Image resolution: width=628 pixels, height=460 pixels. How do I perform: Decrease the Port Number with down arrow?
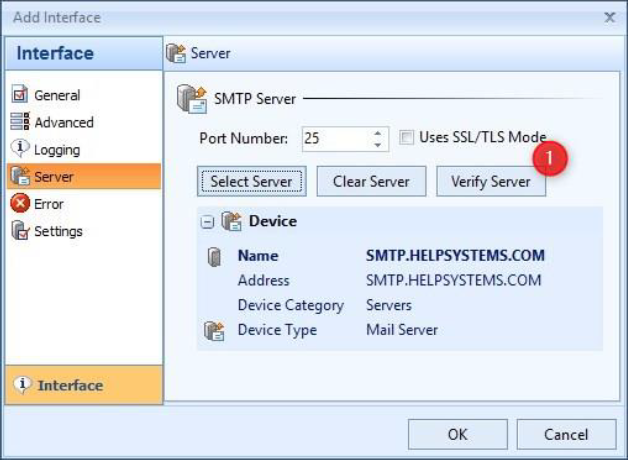tap(378, 144)
